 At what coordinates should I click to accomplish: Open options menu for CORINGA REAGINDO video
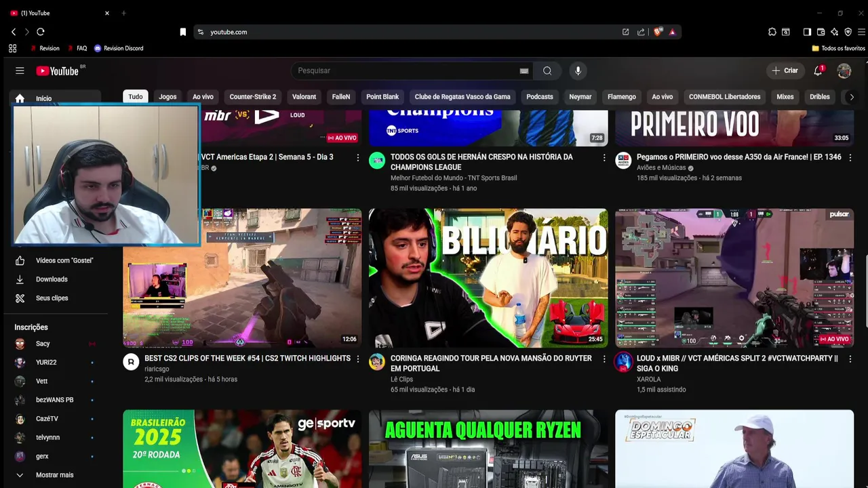(x=604, y=359)
